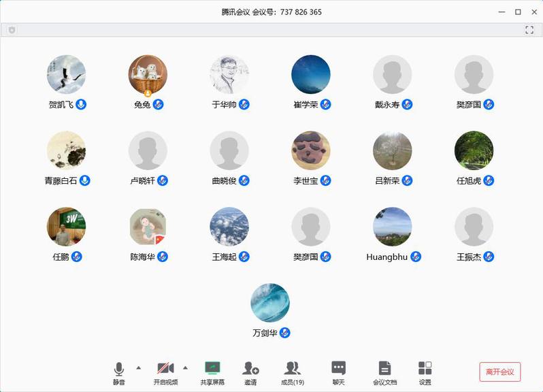
Task: Select 任旭虎's green forest road avatar
Action: pyautogui.click(x=474, y=150)
